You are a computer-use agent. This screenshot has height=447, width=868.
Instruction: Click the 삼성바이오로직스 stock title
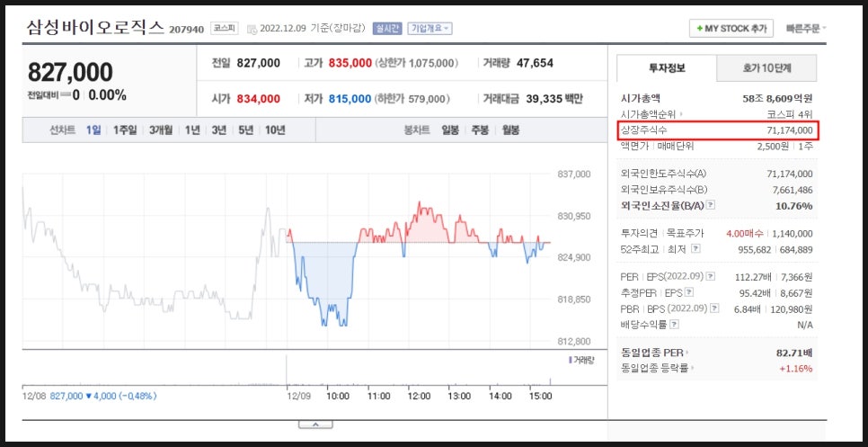(96, 27)
